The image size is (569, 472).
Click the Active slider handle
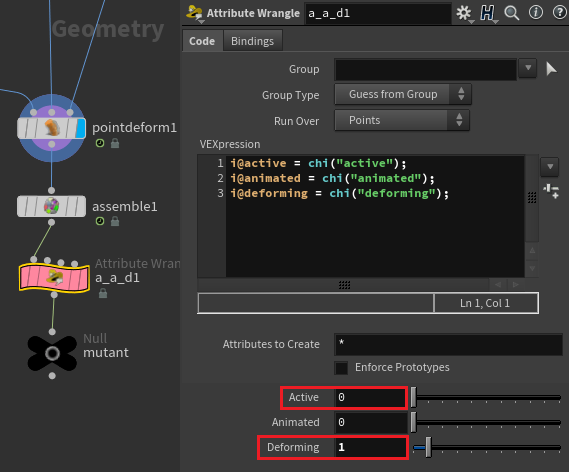pyautogui.click(x=413, y=397)
